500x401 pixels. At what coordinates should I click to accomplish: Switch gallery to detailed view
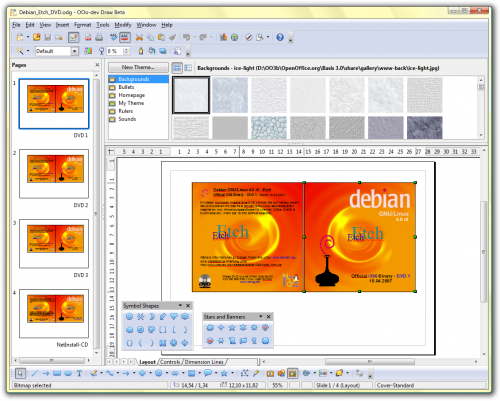coord(188,68)
